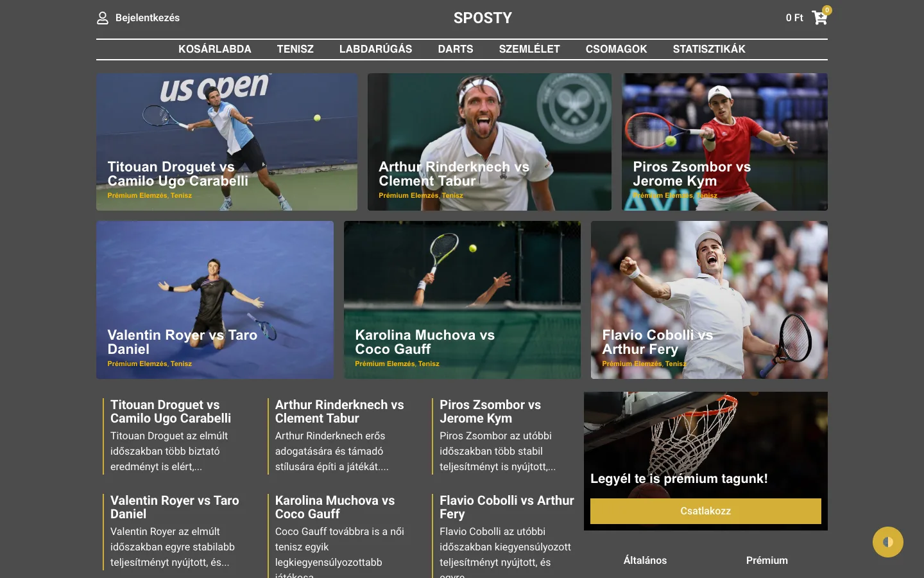Click Tenisz tag on Muchova card

click(x=429, y=363)
